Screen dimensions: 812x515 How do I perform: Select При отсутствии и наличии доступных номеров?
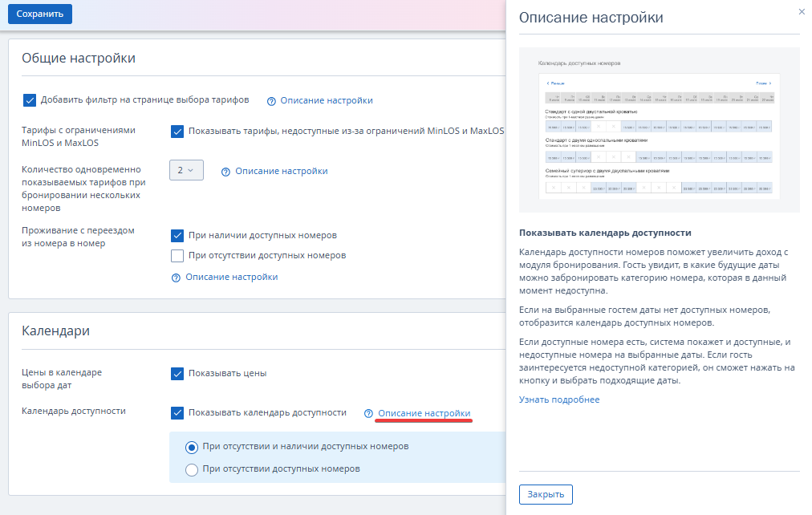[x=192, y=447]
